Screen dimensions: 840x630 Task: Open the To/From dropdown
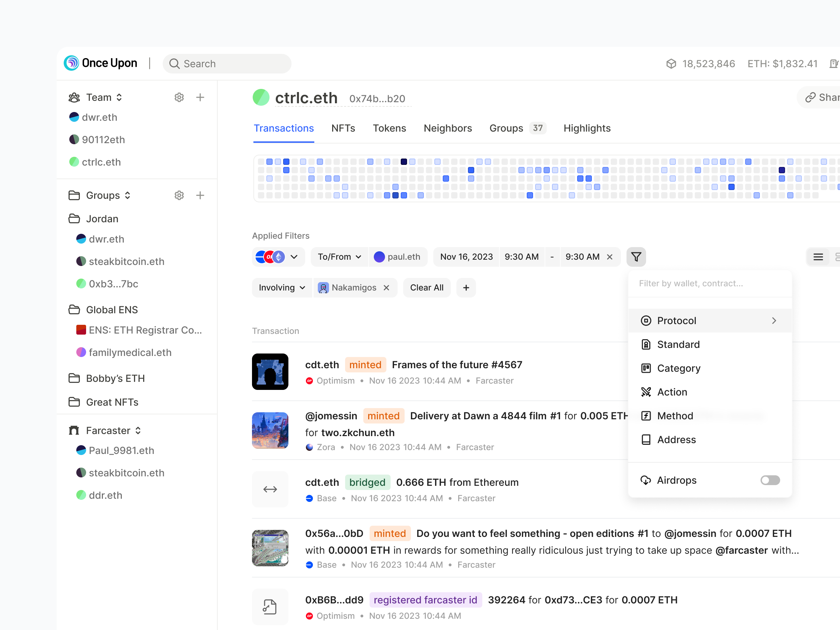tap(339, 257)
